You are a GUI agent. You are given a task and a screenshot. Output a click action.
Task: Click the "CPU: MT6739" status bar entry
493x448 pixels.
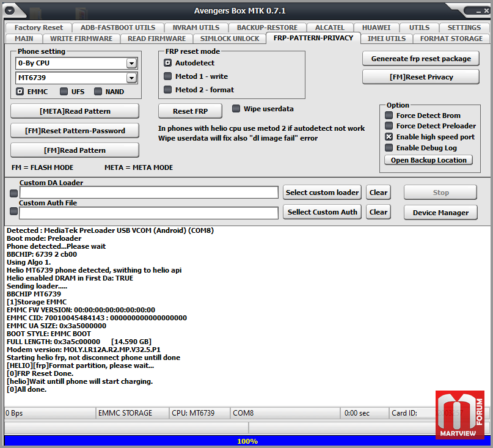200,413
